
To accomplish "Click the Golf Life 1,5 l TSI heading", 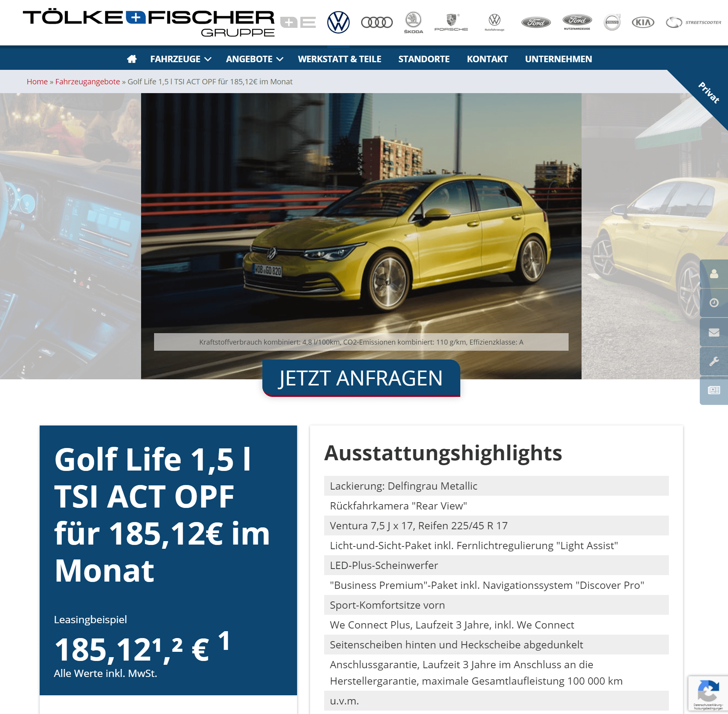I will [162, 514].
